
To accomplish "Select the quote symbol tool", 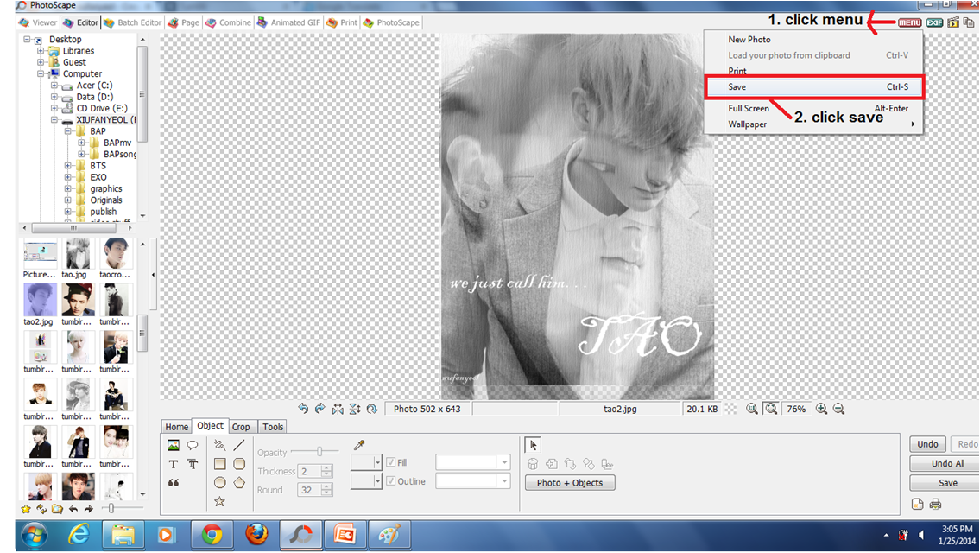I will [x=174, y=483].
